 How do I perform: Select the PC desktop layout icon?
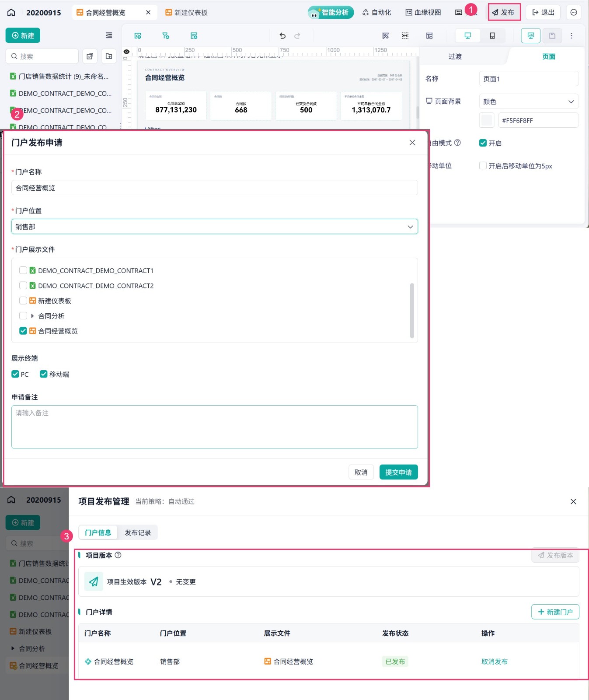467,36
